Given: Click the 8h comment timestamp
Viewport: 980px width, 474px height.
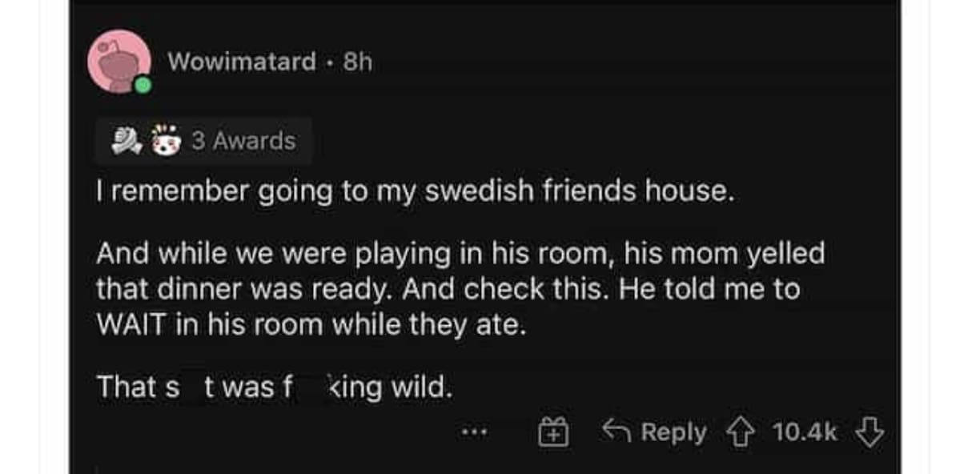Looking at the screenshot, I should [358, 62].
